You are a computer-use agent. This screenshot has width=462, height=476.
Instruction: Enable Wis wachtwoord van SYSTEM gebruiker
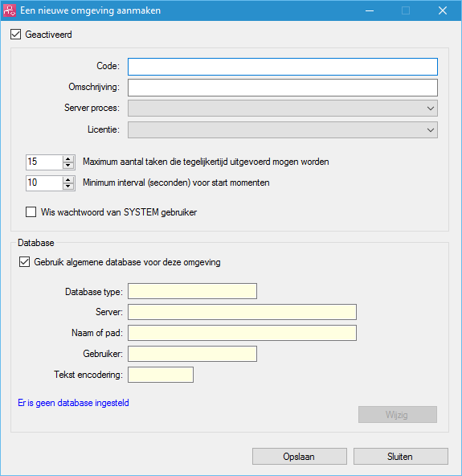point(31,212)
